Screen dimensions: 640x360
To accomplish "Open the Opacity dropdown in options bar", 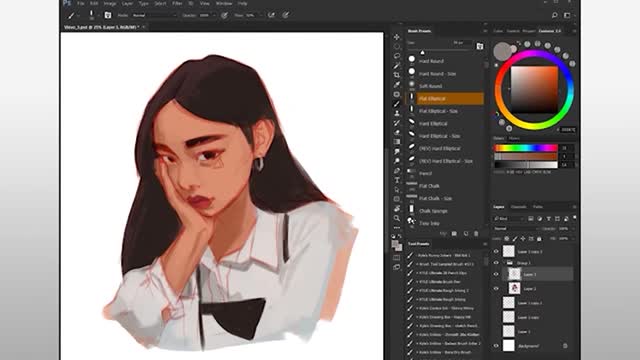I will click(x=214, y=15).
